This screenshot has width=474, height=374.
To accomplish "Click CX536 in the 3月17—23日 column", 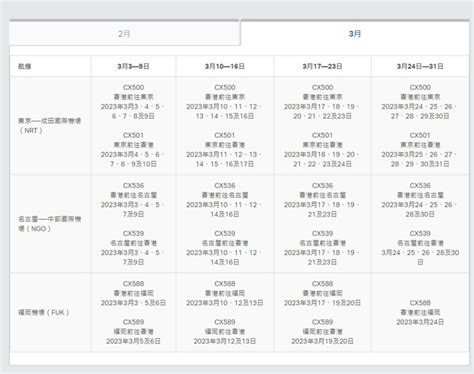I will tap(322, 185).
